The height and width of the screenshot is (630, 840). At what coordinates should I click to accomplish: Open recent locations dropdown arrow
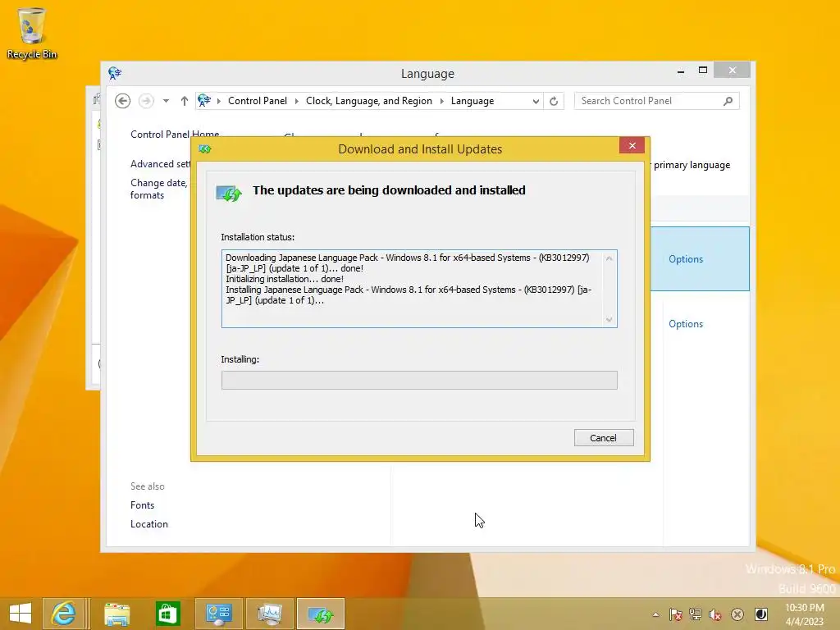[166, 101]
